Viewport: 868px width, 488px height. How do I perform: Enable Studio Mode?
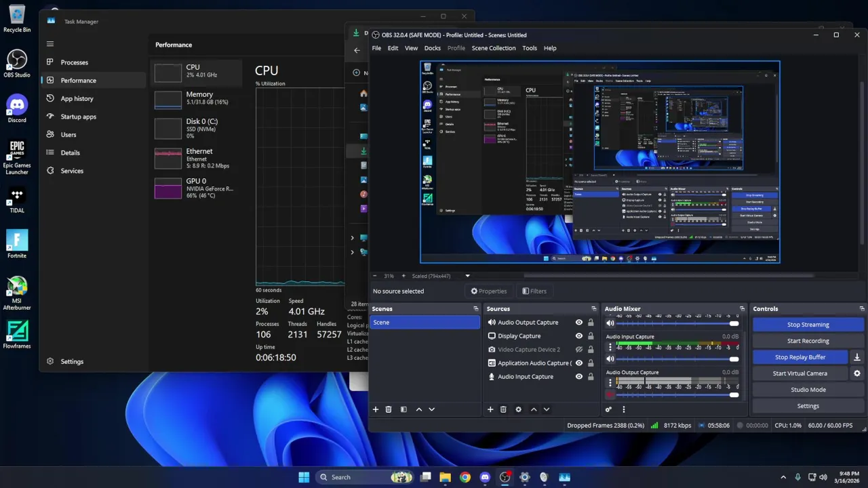tap(808, 390)
